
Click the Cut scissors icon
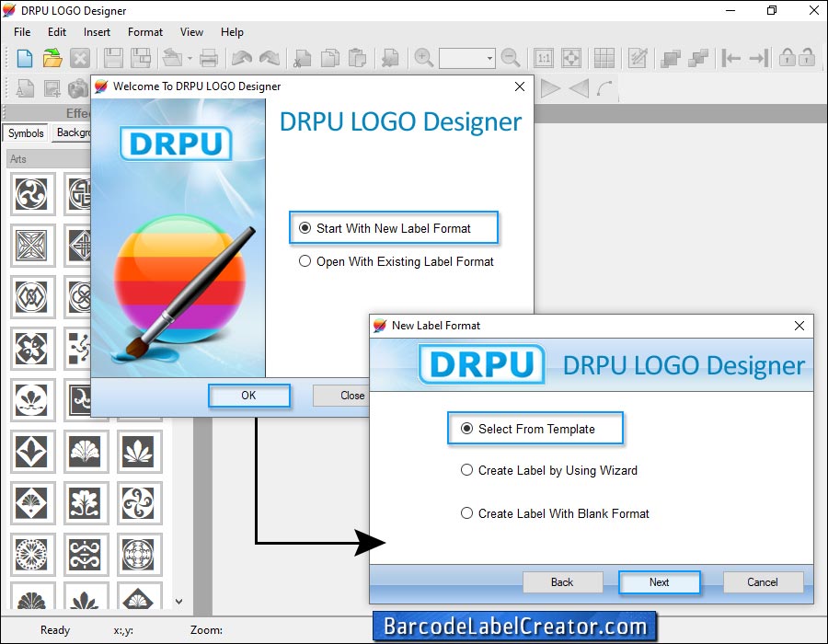pos(303,58)
